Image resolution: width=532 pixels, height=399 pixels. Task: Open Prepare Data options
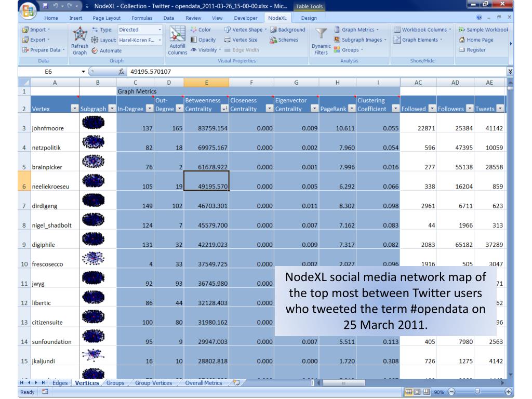coord(44,50)
